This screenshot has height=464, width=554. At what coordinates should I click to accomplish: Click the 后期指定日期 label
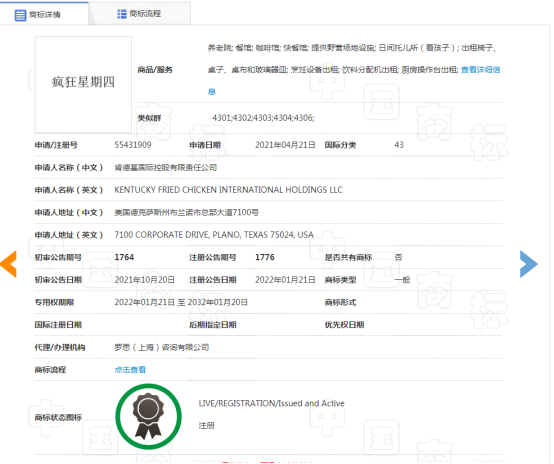click(x=212, y=325)
